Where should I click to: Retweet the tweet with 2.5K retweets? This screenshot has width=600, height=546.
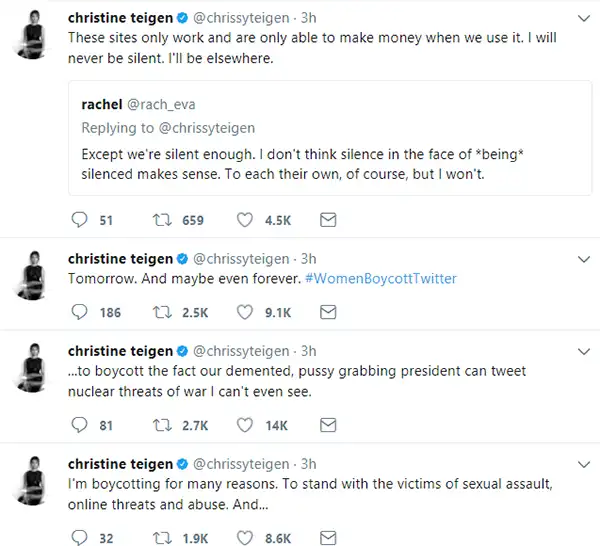pos(162,312)
